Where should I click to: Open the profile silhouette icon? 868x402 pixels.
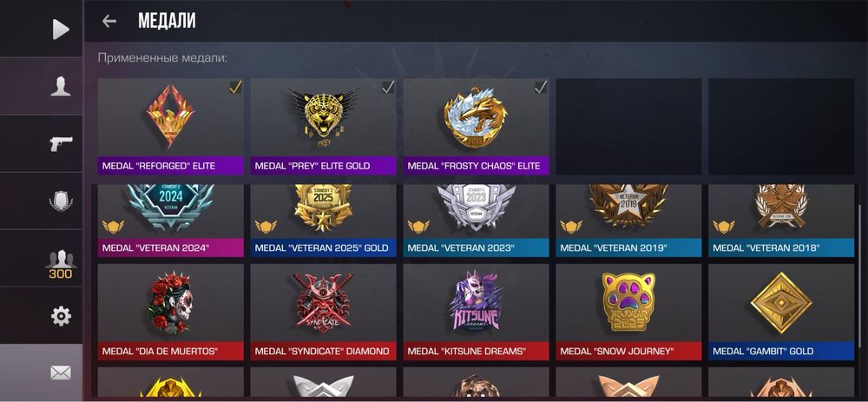[61, 86]
